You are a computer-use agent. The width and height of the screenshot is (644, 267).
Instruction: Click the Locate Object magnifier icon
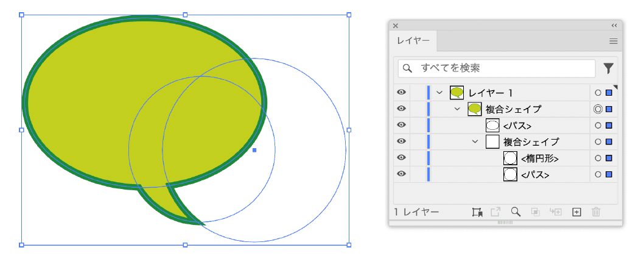click(516, 212)
